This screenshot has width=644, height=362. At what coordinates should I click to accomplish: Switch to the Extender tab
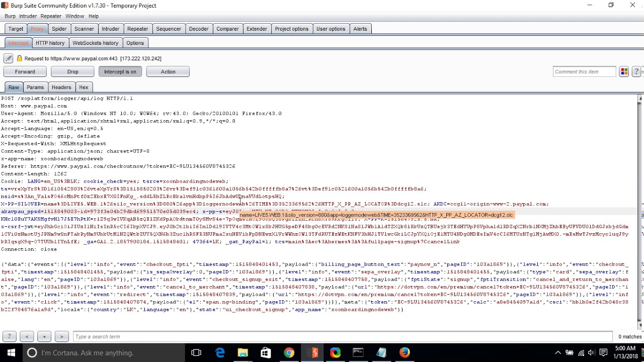point(257,29)
